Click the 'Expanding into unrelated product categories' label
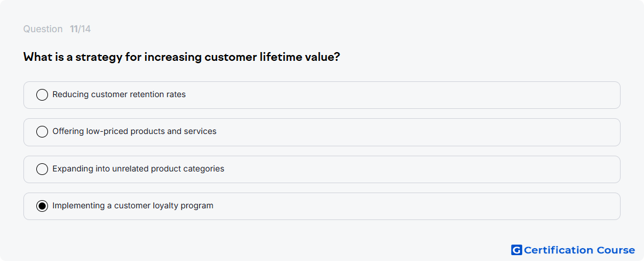Image resolution: width=644 pixels, height=261 pixels. [x=138, y=169]
